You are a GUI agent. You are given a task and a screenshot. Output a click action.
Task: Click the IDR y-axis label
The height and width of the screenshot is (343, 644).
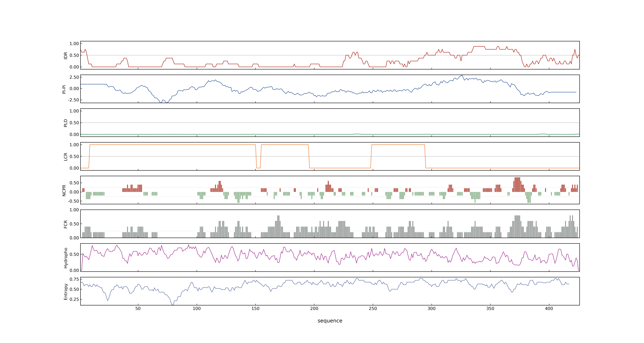pyautogui.click(x=66, y=55)
